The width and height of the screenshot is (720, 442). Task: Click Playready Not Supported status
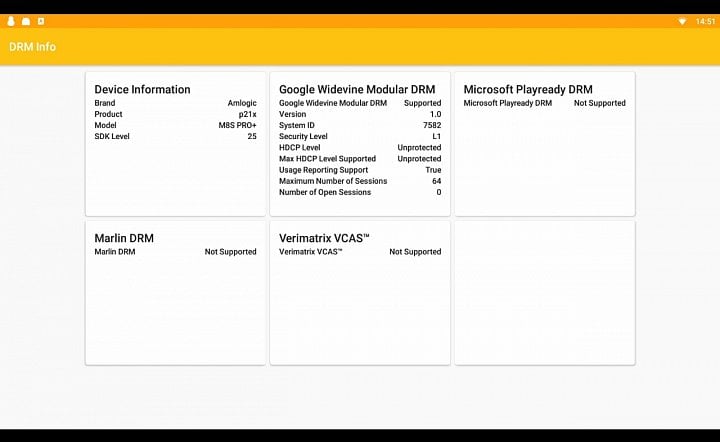coord(600,103)
